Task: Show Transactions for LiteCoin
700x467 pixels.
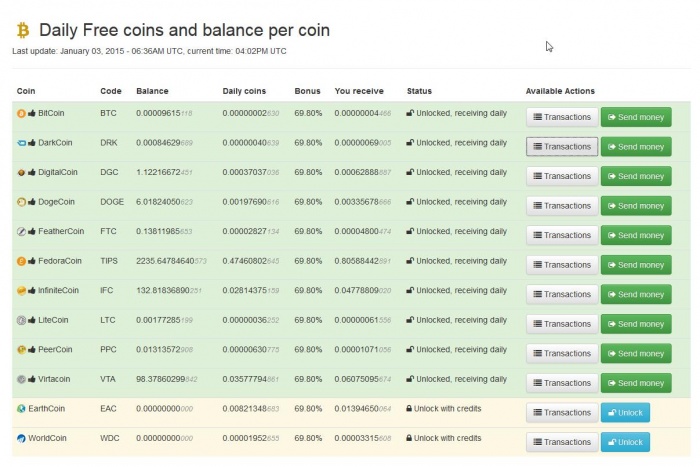Action: tap(562, 324)
